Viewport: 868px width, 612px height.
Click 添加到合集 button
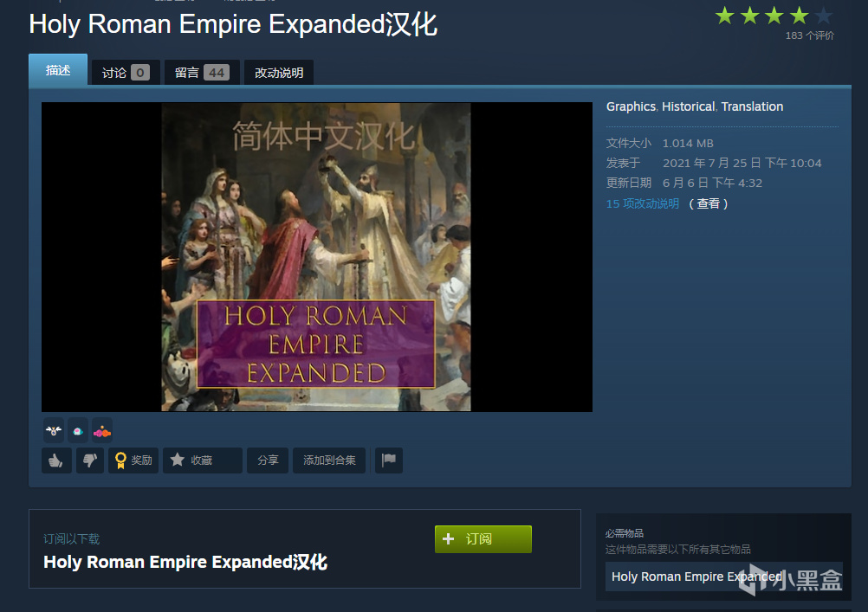(x=329, y=461)
